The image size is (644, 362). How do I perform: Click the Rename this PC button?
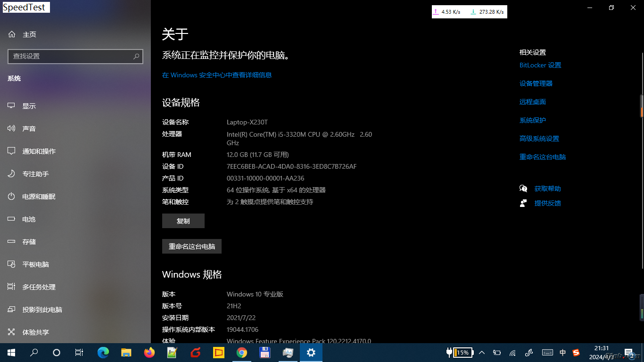pos(192,247)
